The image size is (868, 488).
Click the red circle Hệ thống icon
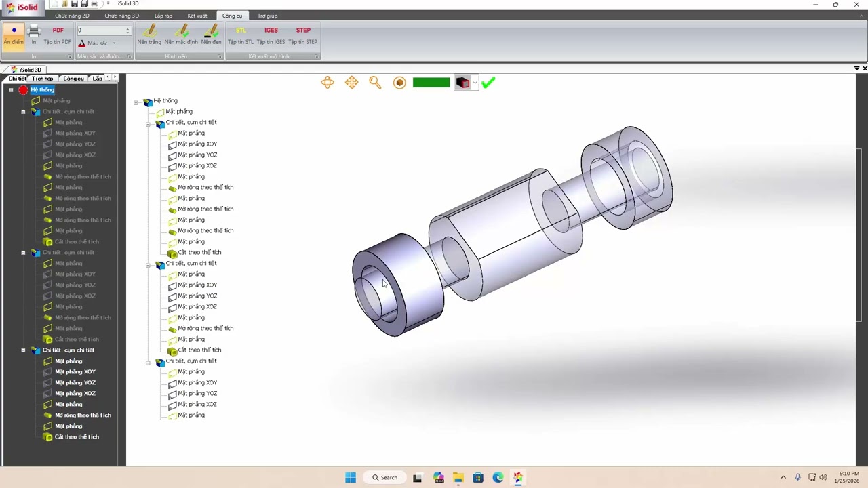click(x=23, y=90)
